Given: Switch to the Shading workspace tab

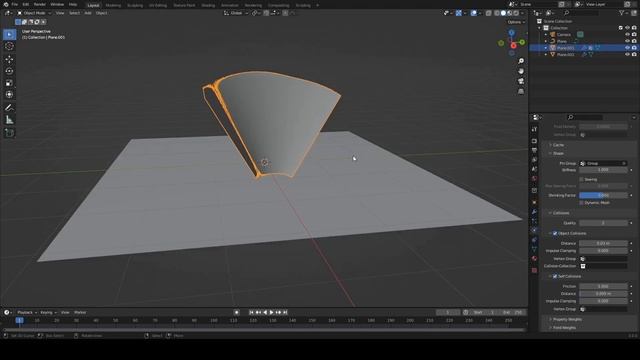Looking at the screenshot, I should tap(208, 5).
